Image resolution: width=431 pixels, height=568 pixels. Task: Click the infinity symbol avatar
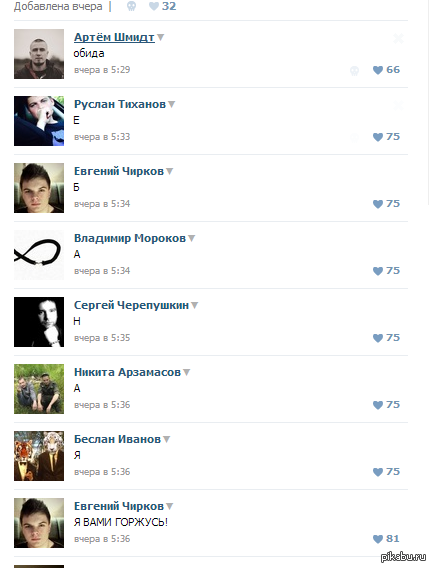[x=39, y=255]
